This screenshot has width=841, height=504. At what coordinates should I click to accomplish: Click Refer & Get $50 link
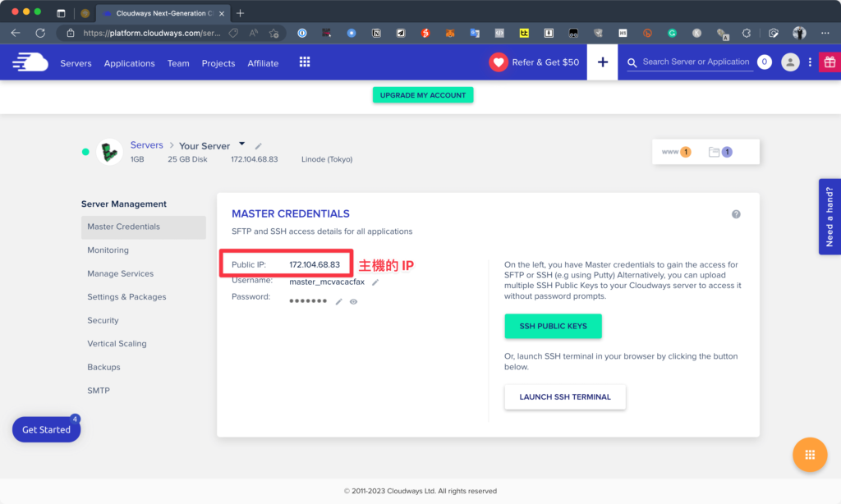tap(545, 62)
